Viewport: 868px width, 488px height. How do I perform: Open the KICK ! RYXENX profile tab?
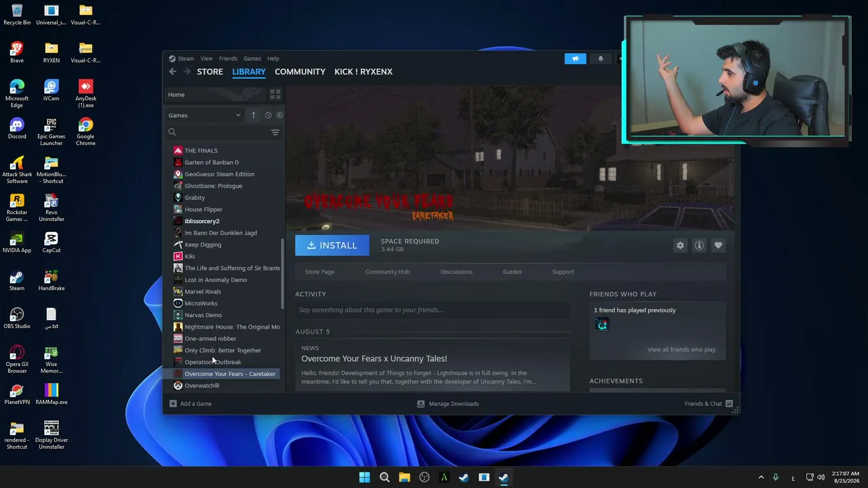[x=363, y=72]
